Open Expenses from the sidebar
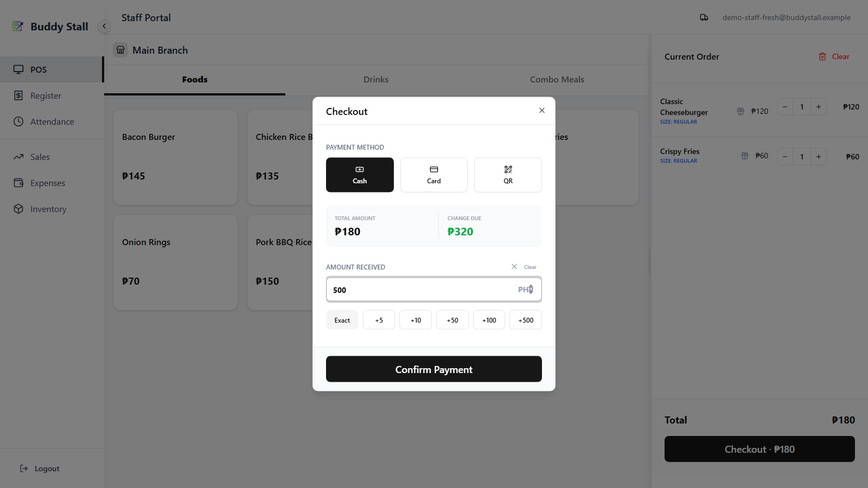This screenshot has width=868, height=488. coord(52,183)
